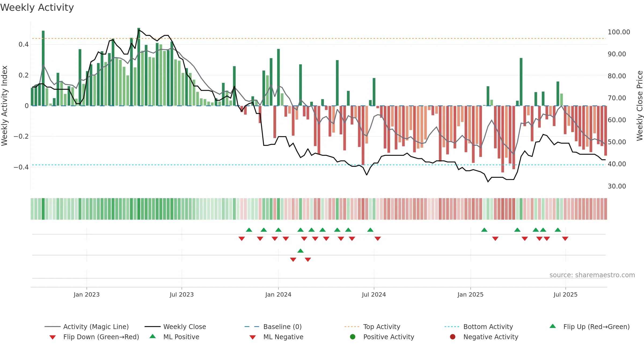644x362 pixels.
Task: Click the Flip Up legend green triangle icon
Action: pyautogui.click(x=553, y=326)
